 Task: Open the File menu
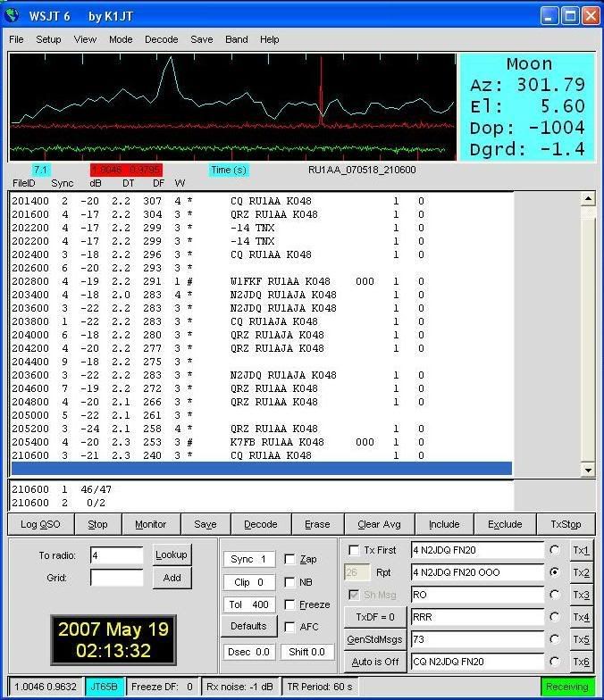click(x=16, y=39)
